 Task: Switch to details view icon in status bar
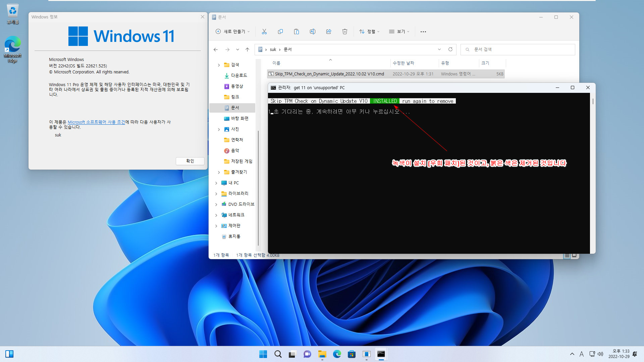[567, 255]
